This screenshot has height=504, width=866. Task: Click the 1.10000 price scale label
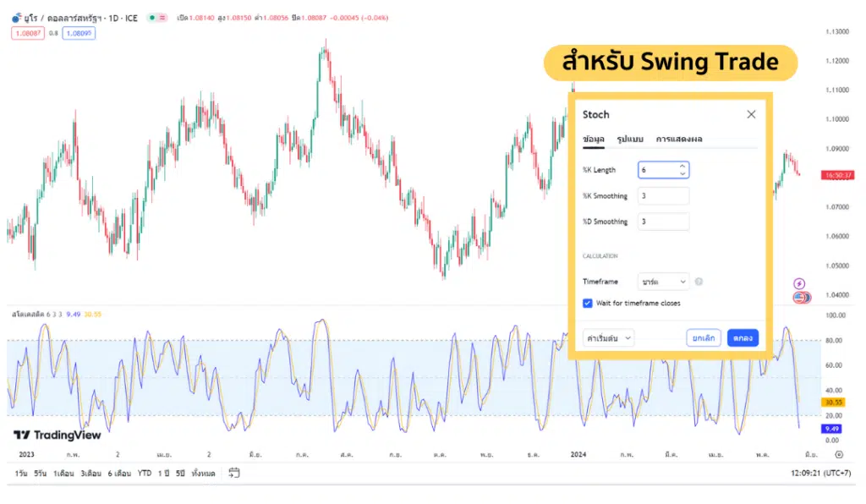[x=837, y=119]
